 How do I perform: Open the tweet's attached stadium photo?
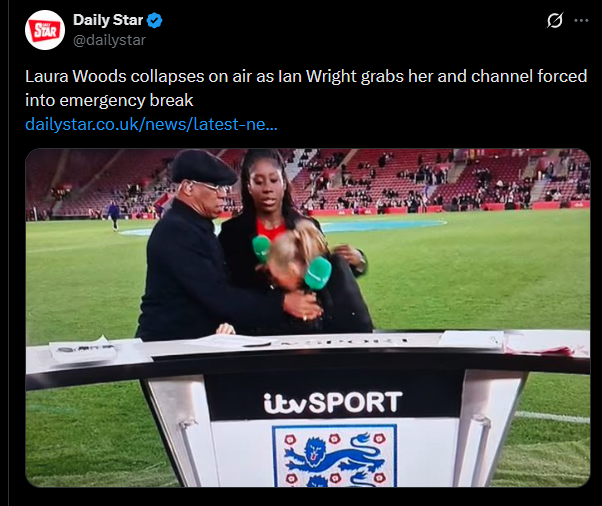pos(308,318)
